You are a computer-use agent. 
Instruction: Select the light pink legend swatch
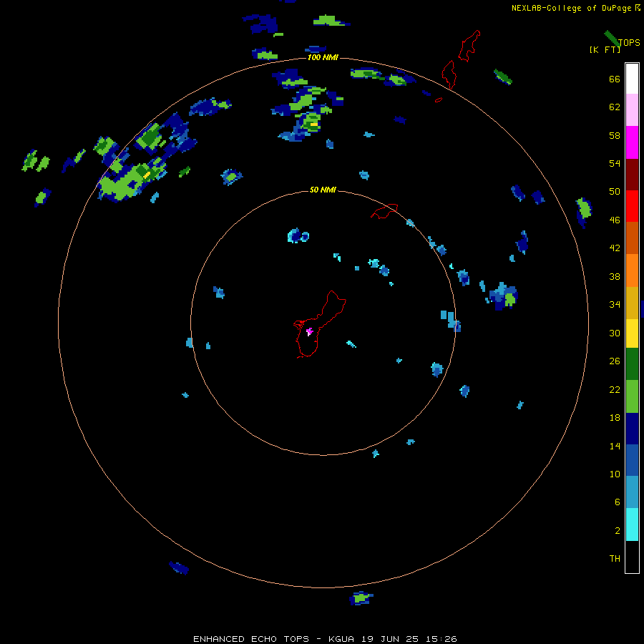click(632, 110)
